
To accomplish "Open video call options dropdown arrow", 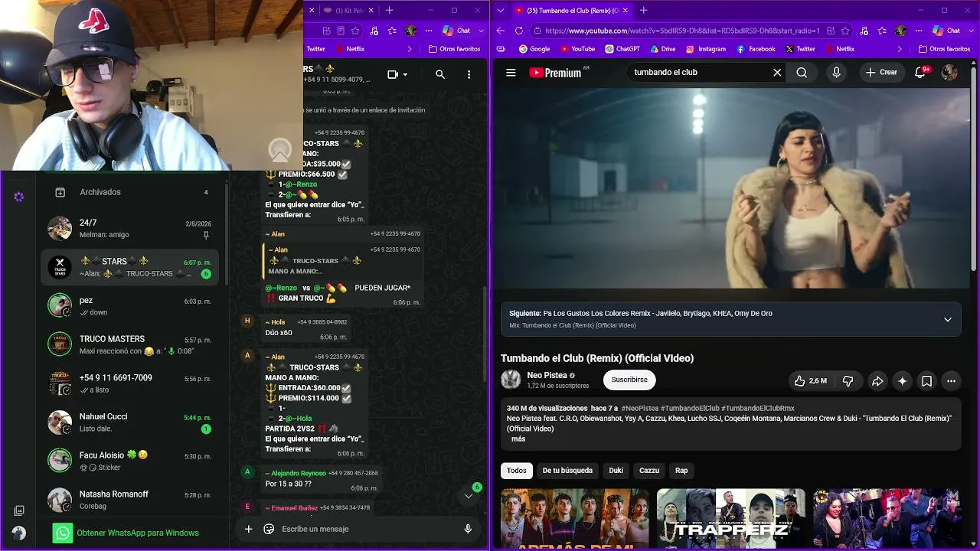I will tap(405, 74).
